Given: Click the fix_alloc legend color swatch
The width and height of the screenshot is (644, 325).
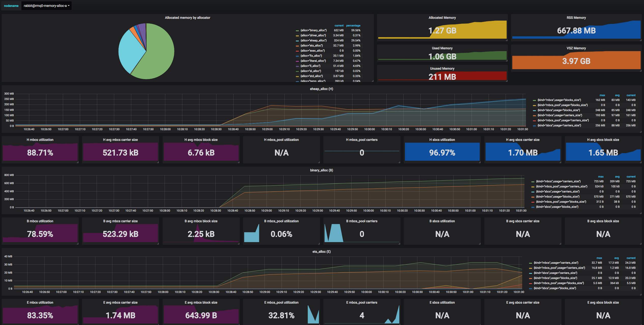Looking at the screenshot, I should tap(297, 56).
